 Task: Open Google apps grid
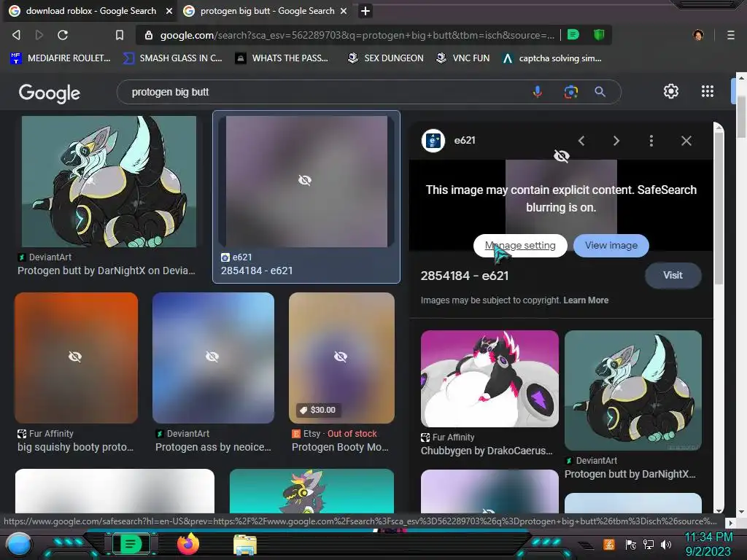coord(708,91)
